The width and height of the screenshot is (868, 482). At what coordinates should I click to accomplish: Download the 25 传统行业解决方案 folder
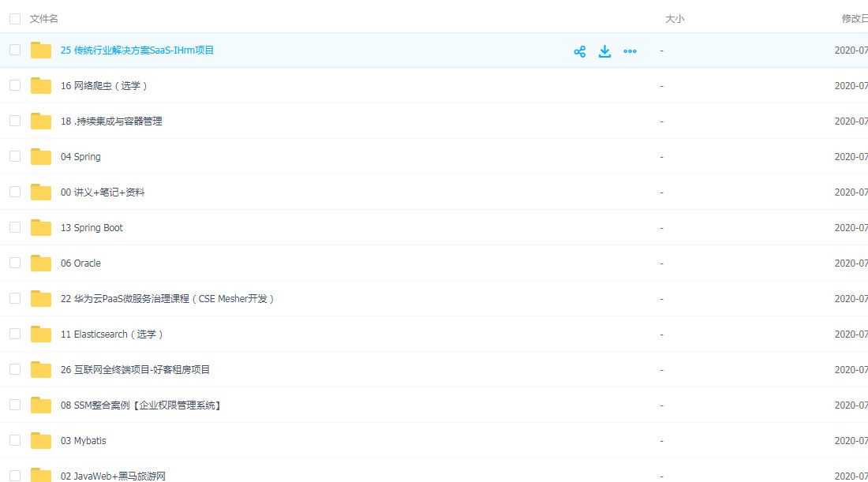tap(604, 51)
